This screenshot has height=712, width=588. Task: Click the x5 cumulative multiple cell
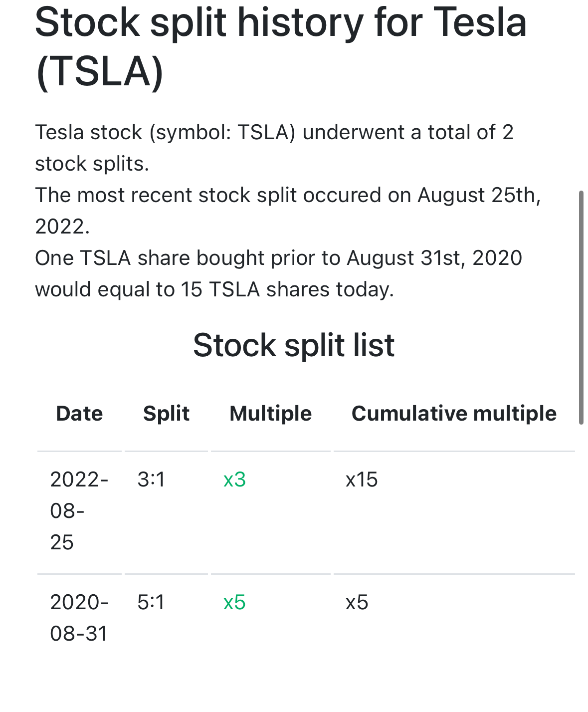[x=357, y=602]
